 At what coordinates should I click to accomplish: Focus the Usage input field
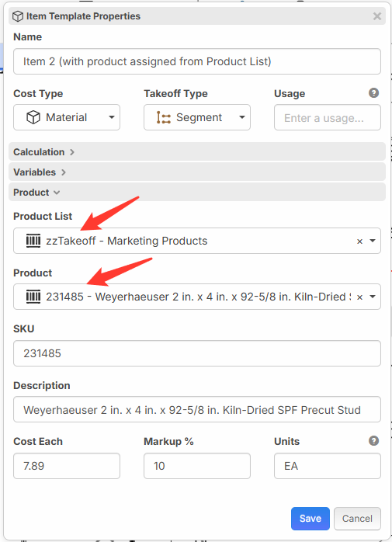[x=328, y=118]
